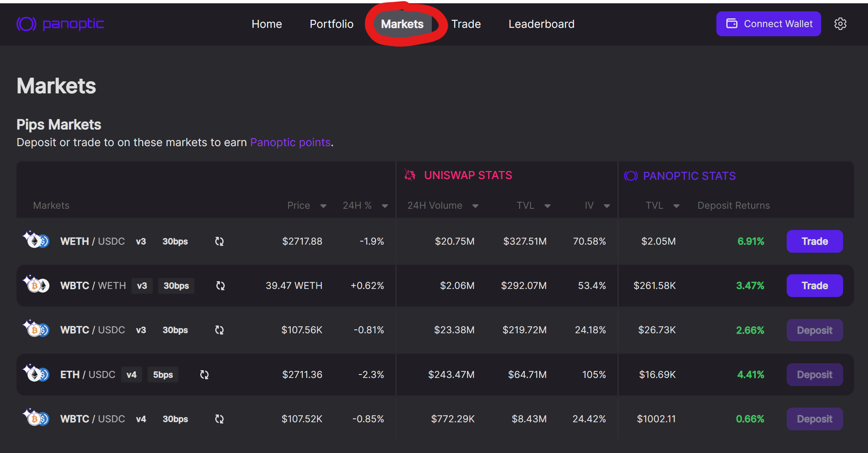Click the ETH/USDC v4 token pair icon

pos(36,374)
